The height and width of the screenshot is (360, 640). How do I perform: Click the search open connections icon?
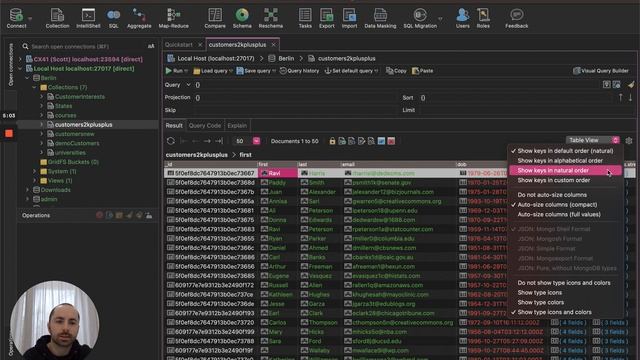click(x=25, y=46)
